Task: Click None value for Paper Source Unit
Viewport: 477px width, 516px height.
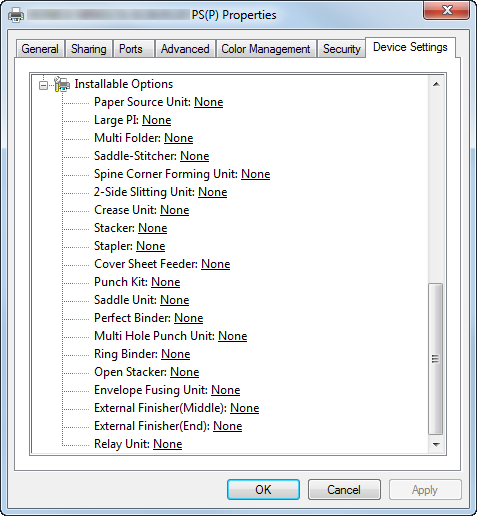Action: [209, 102]
